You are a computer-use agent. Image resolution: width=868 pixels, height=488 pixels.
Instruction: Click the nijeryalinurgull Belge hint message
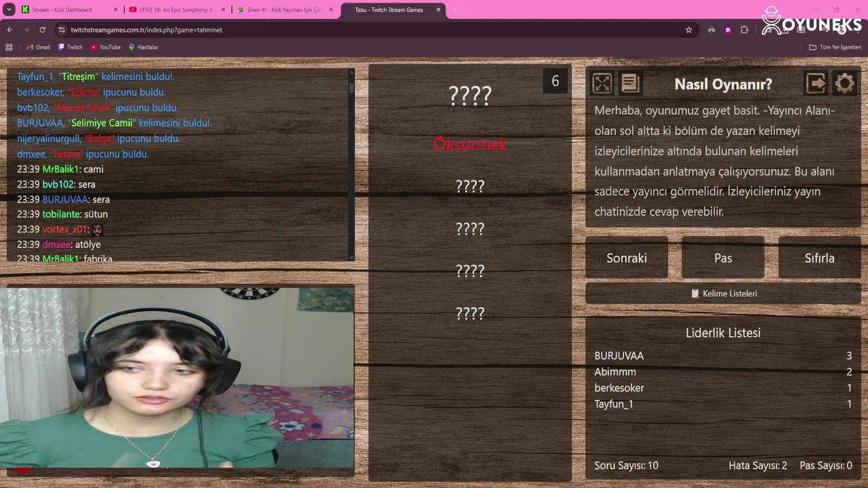point(98,138)
